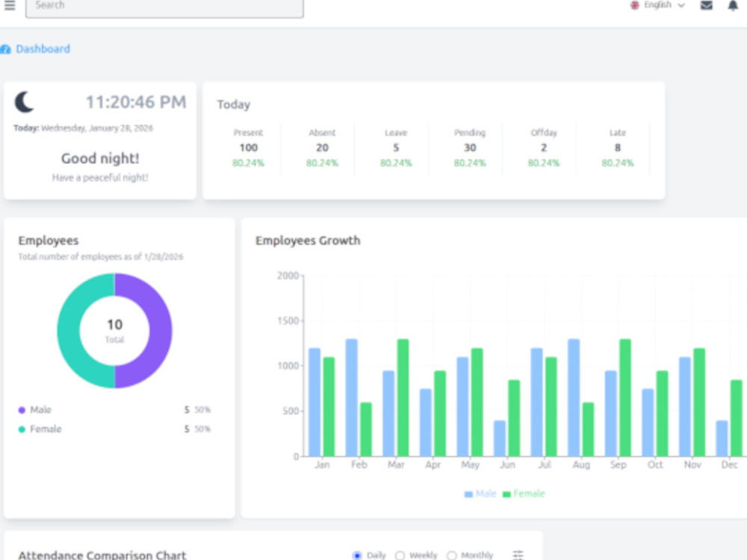Click the teal Female legend dot
Viewport: 747px width, 560px height.
pos(22,429)
